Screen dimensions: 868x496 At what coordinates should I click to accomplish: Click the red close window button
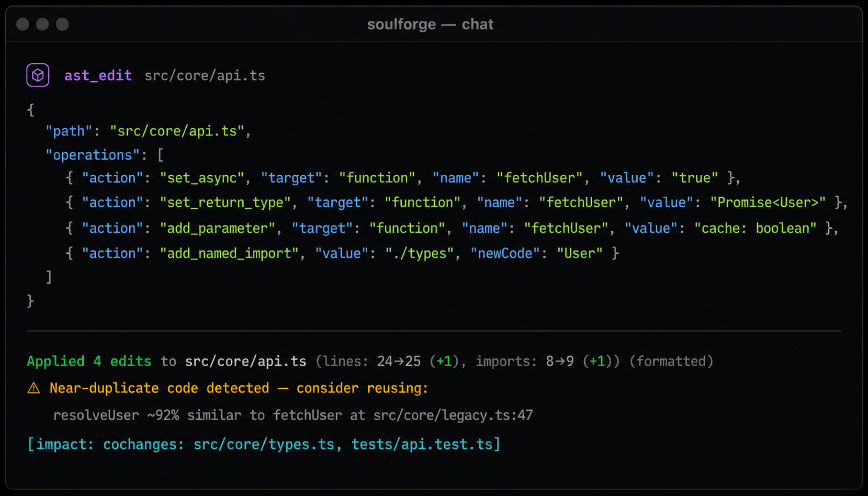(x=22, y=24)
